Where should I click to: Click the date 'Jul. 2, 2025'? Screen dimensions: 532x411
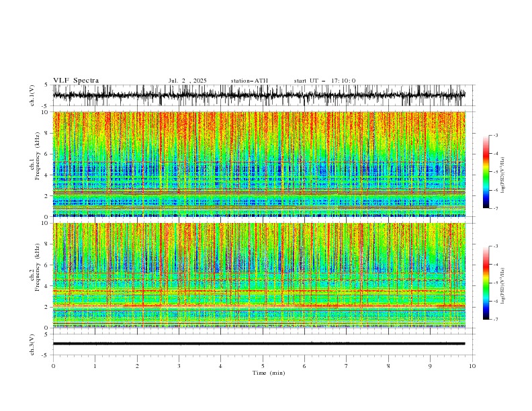click(x=187, y=81)
